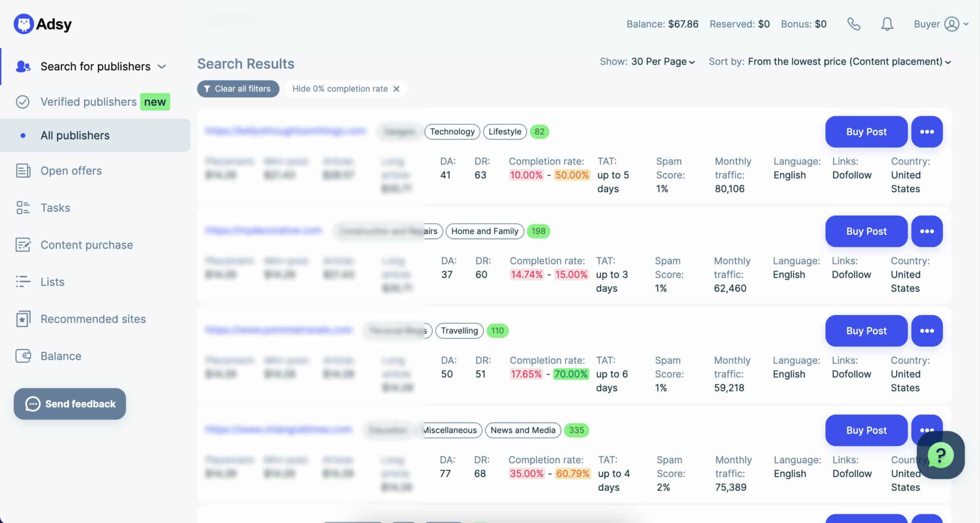
Task: Click the Lists sidebar icon
Action: pyautogui.click(x=23, y=282)
